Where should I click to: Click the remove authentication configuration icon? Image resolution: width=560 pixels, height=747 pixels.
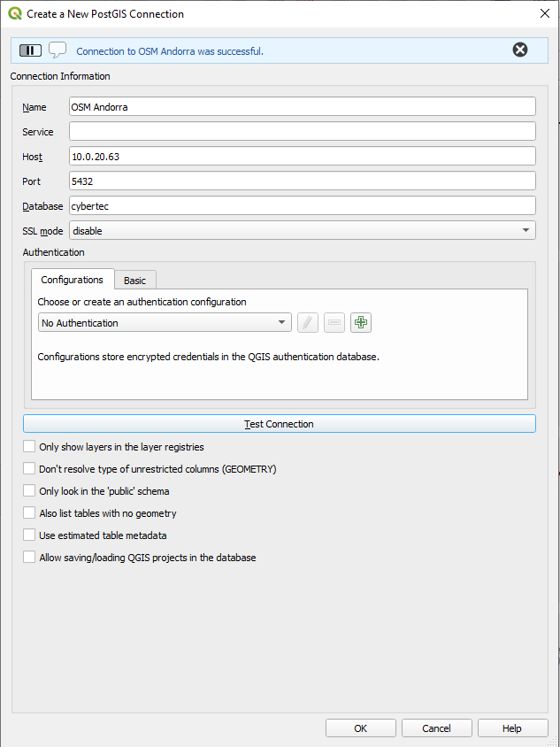pyautogui.click(x=334, y=323)
